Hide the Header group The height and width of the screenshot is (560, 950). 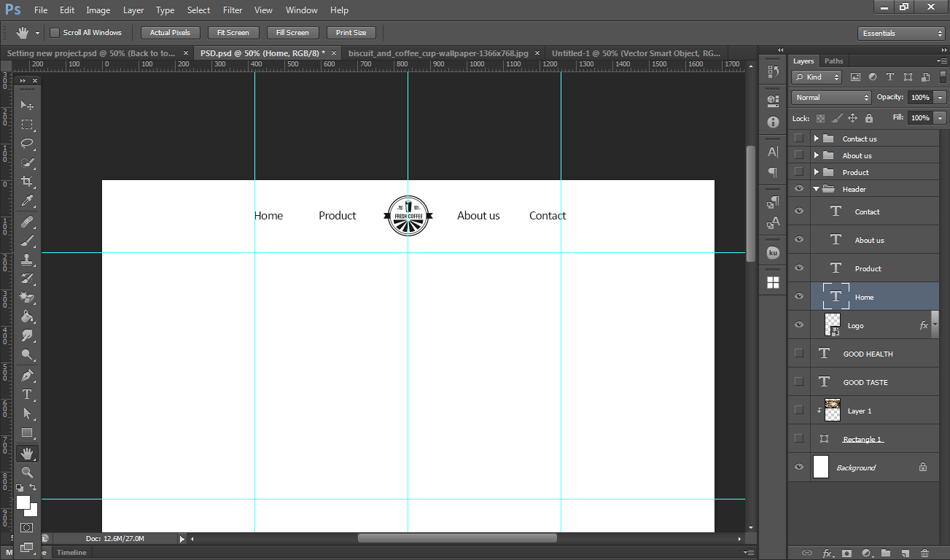pos(799,189)
